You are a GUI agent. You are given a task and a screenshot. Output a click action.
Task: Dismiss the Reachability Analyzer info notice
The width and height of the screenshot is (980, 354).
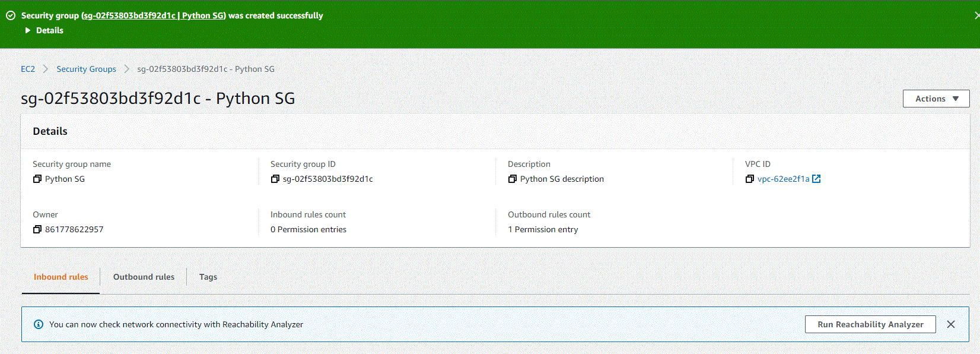tap(951, 324)
